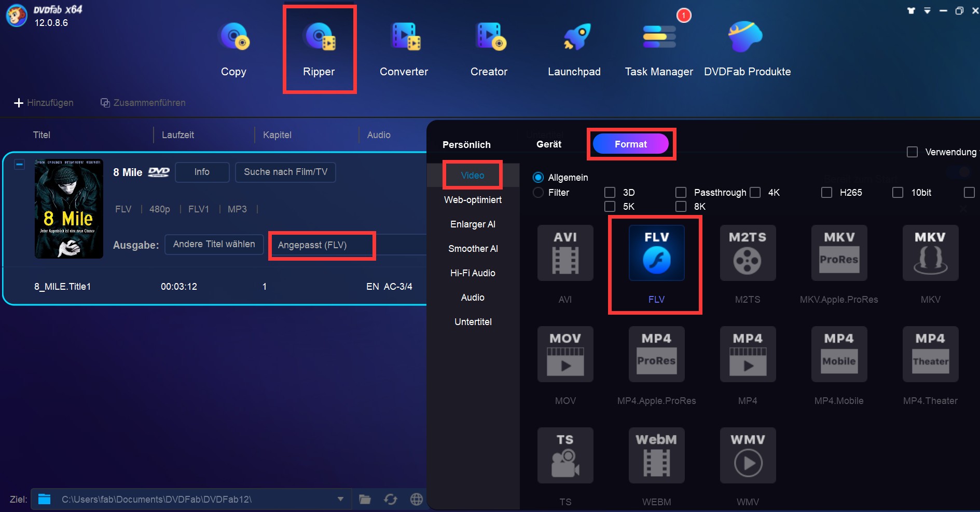Select the AVI format icon

pyautogui.click(x=565, y=253)
